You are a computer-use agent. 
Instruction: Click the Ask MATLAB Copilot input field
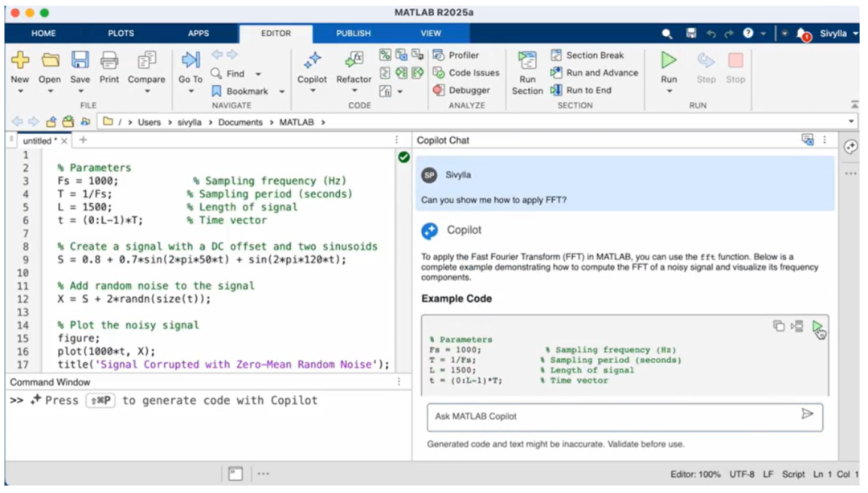tap(624, 416)
